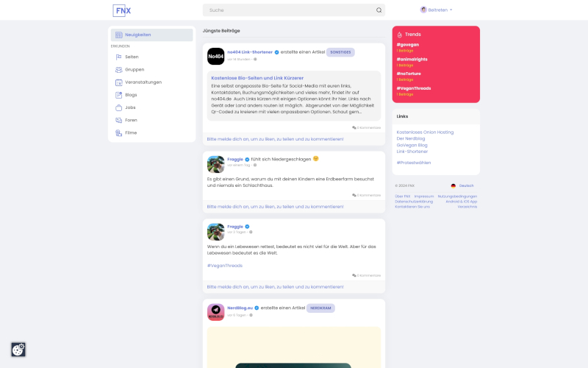Click the #VeganThreads hashtag in Fraggle's post

point(225,266)
